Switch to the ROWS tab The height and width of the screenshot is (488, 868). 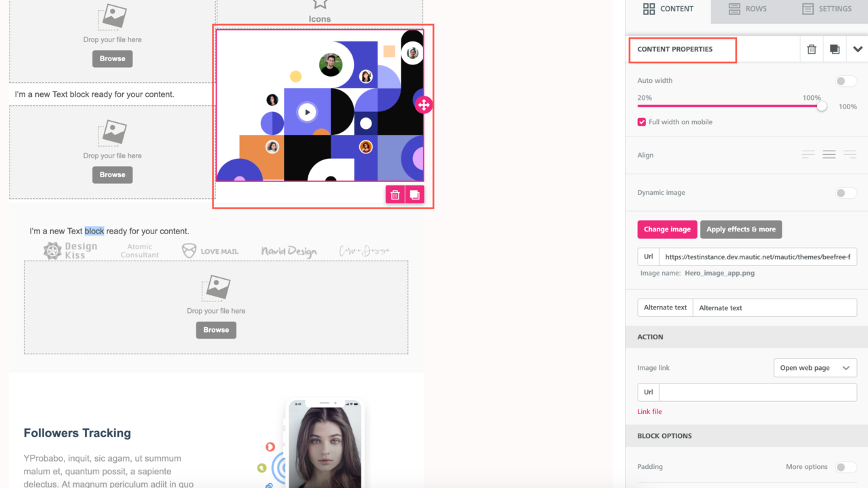click(x=748, y=9)
